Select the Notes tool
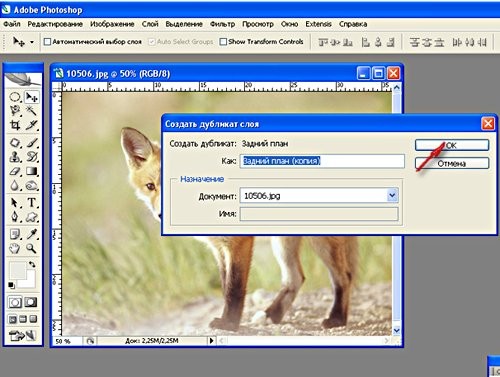 click(15, 234)
